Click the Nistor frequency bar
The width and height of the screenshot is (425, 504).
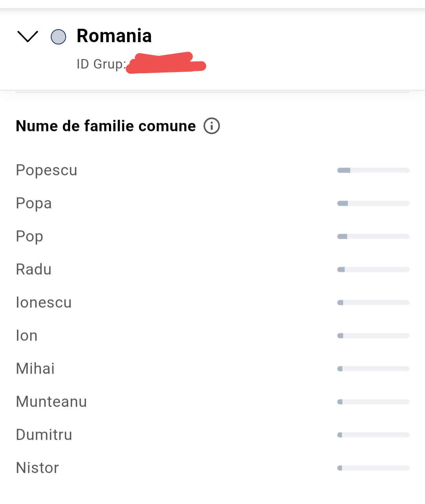tap(373, 468)
